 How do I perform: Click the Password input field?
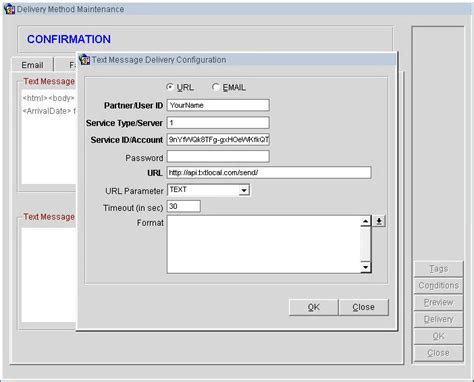click(218, 156)
